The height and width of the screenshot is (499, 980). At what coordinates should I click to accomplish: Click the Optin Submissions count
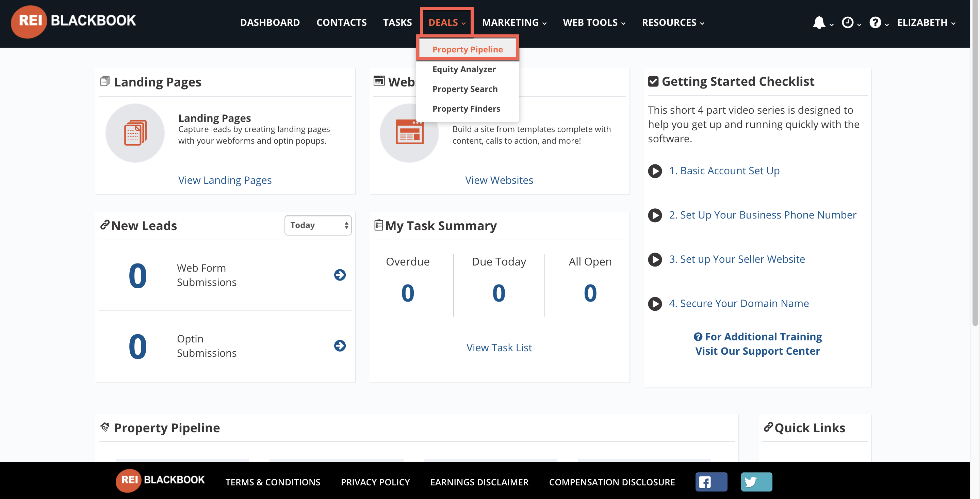138,347
